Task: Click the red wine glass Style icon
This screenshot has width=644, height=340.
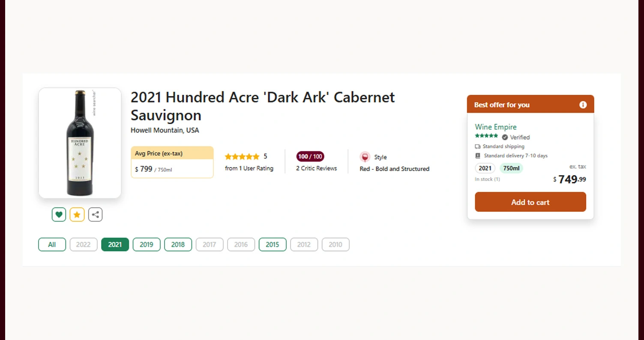Action: pyautogui.click(x=365, y=157)
